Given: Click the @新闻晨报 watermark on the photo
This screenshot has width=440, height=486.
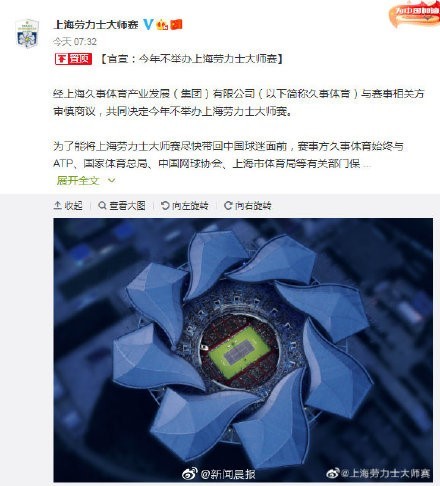Looking at the screenshot, I should tap(219, 474).
